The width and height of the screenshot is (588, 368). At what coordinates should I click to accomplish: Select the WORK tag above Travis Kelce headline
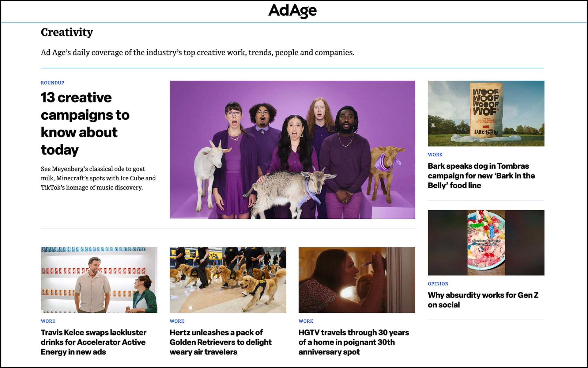click(48, 321)
